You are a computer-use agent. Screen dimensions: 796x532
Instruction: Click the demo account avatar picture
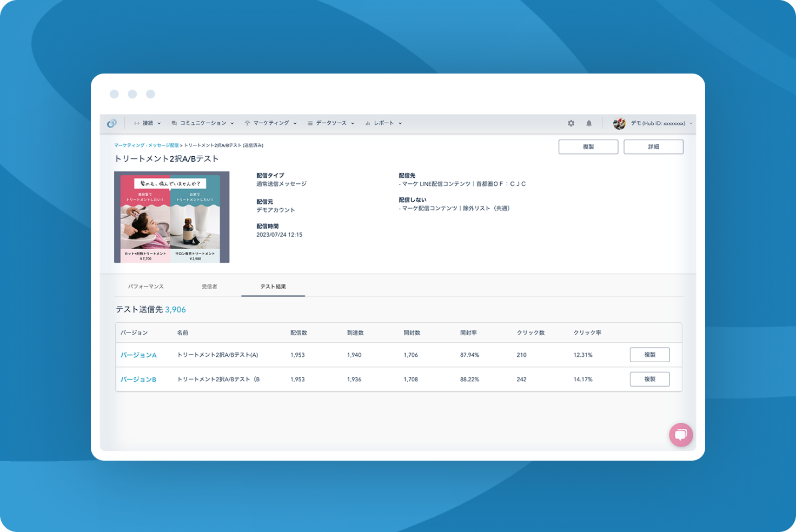(x=620, y=123)
